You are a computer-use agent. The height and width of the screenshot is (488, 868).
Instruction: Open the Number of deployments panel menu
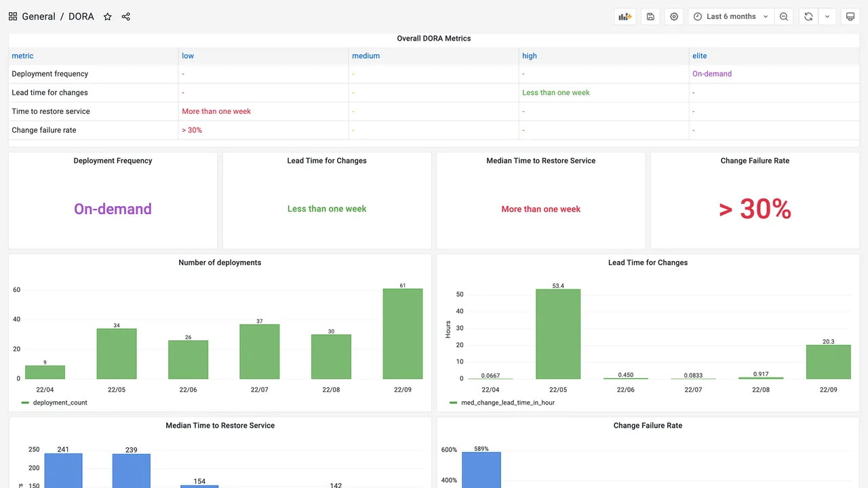(x=220, y=262)
